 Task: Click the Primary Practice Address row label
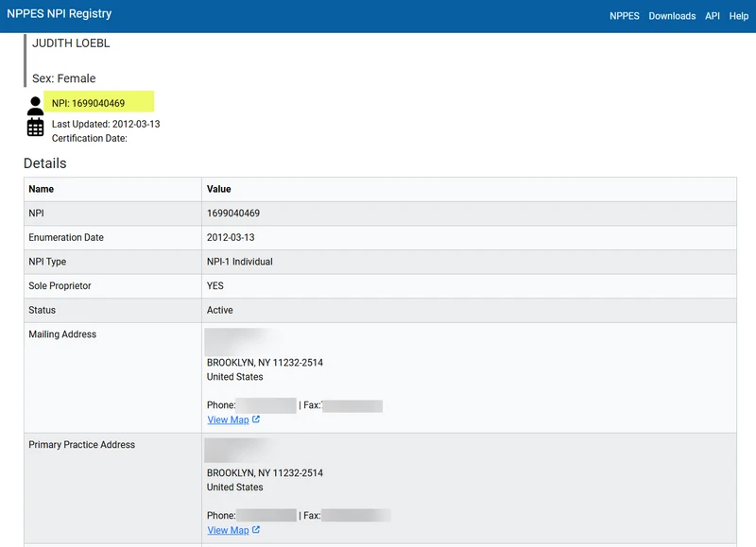click(81, 445)
